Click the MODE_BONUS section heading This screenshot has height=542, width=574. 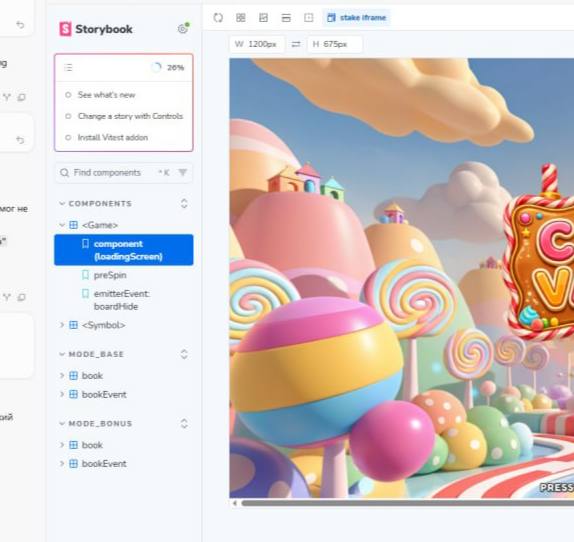coord(100,423)
